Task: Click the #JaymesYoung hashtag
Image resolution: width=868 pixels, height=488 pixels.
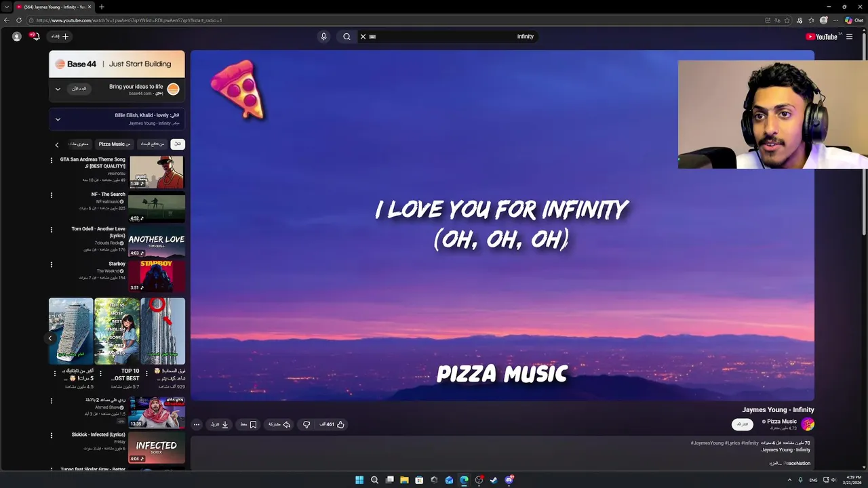Action: pos(707,443)
